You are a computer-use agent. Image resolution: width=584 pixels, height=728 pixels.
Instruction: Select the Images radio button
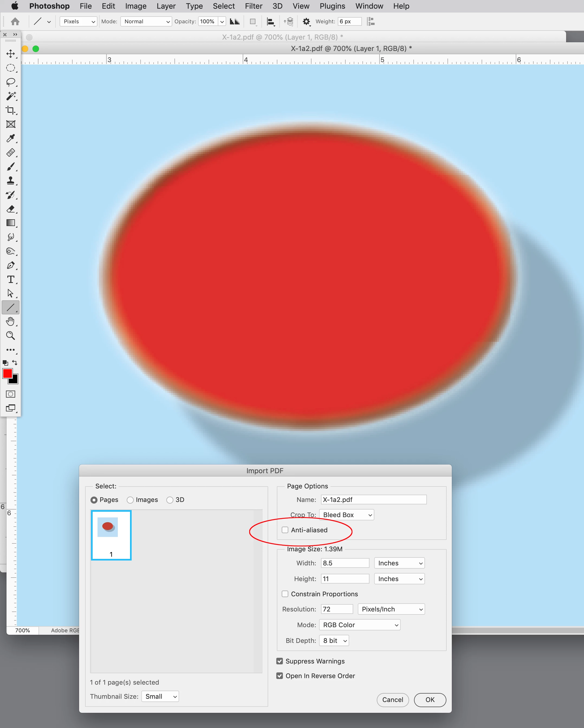pyautogui.click(x=130, y=500)
